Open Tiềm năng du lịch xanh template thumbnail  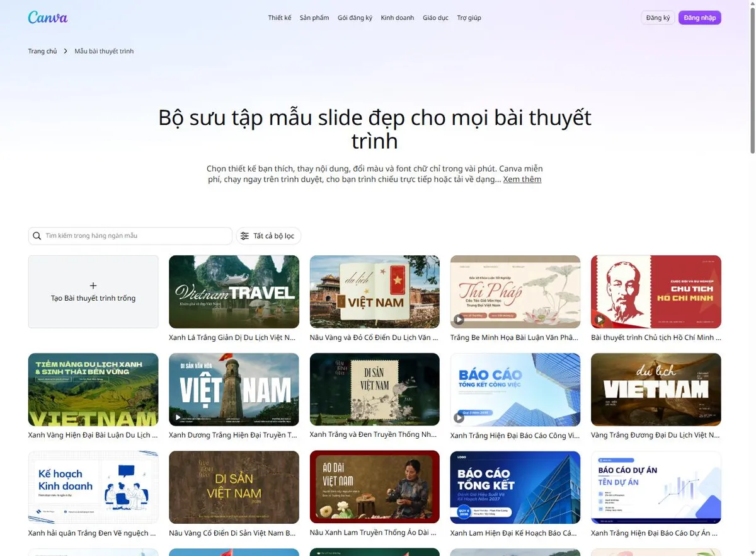click(93, 390)
